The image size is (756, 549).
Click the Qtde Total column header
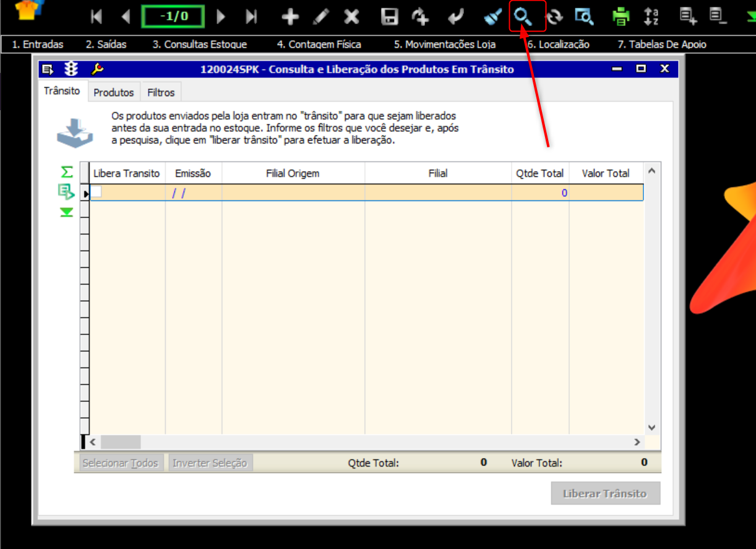coord(540,173)
